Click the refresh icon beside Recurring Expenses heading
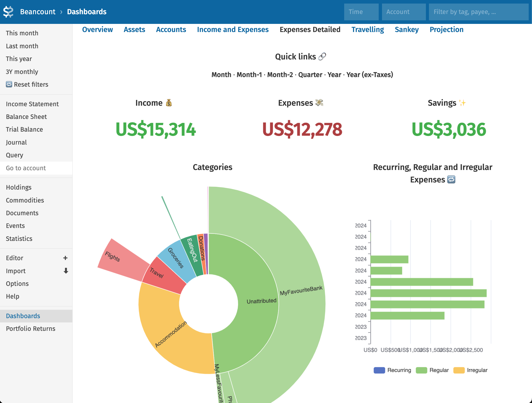This screenshot has width=532, height=403. pos(451,180)
